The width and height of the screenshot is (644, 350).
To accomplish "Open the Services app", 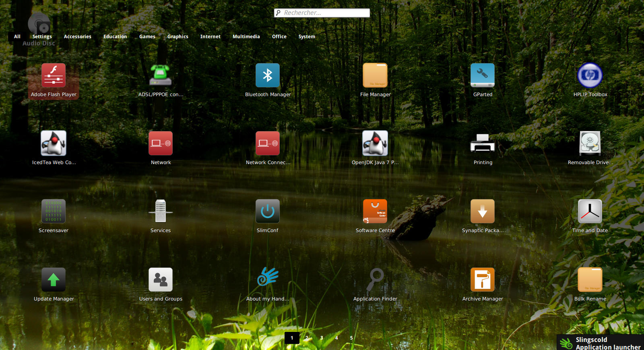I will click(x=161, y=216).
